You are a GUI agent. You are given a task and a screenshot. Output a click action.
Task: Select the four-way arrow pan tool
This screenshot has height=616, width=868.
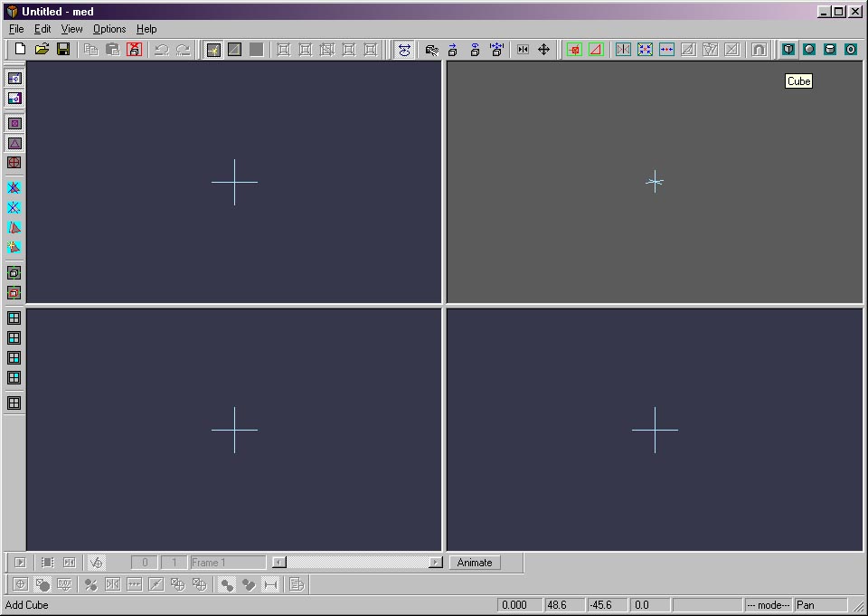tap(544, 50)
